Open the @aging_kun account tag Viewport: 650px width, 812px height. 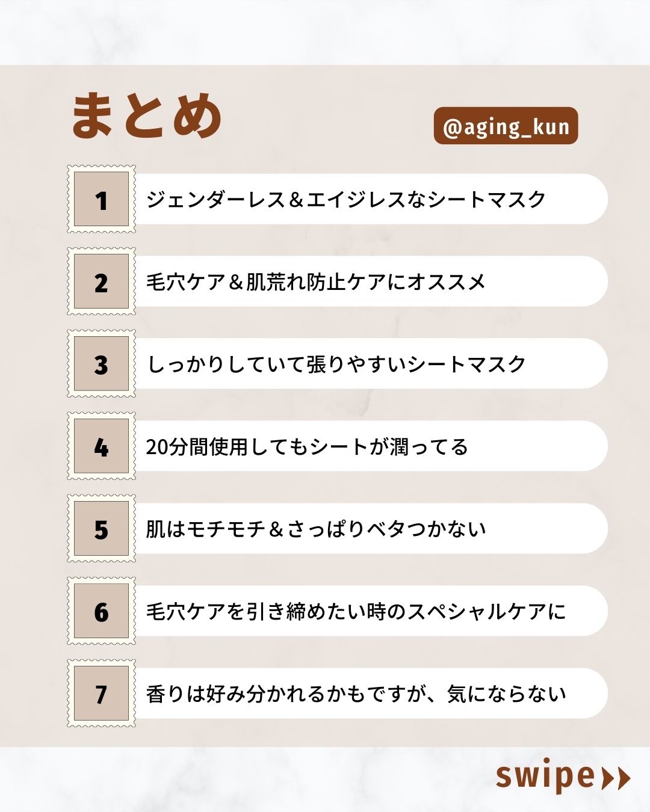coord(506,126)
